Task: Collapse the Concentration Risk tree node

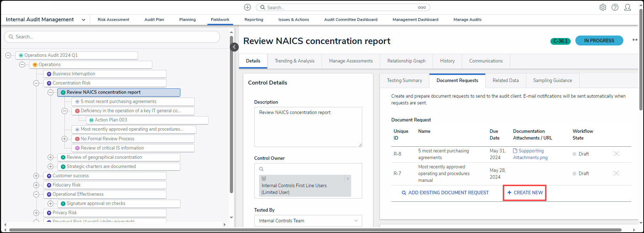Action: (x=36, y=83)
